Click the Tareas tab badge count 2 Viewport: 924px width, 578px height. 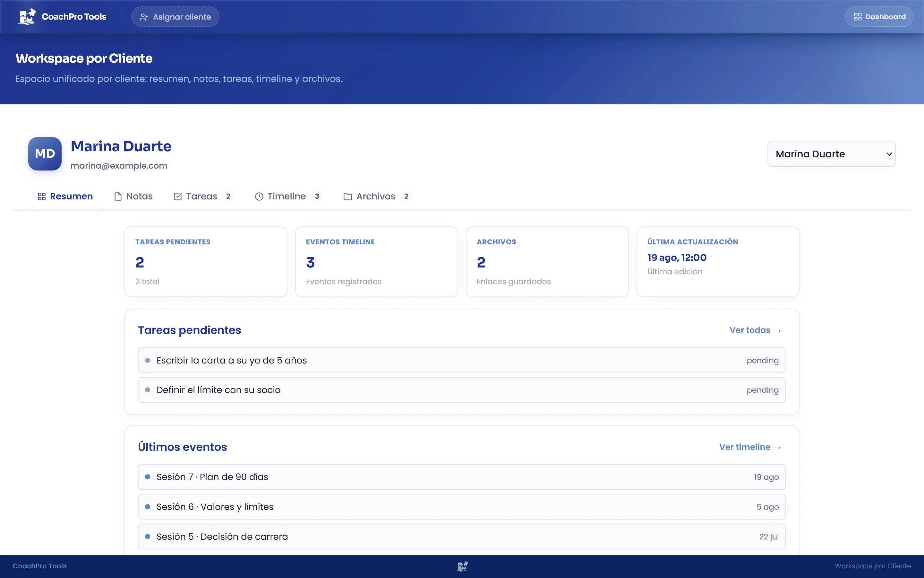(228, 197)
